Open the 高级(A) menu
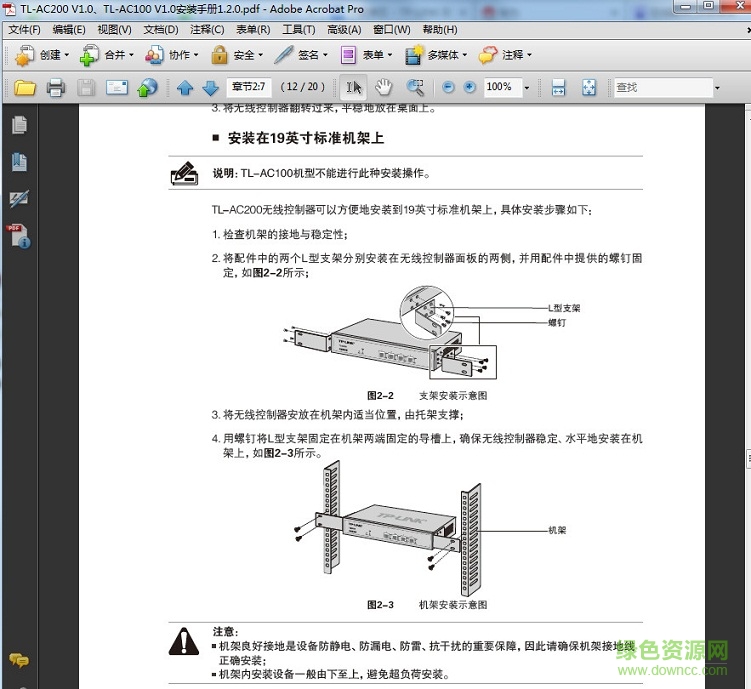 coord(344,30)
